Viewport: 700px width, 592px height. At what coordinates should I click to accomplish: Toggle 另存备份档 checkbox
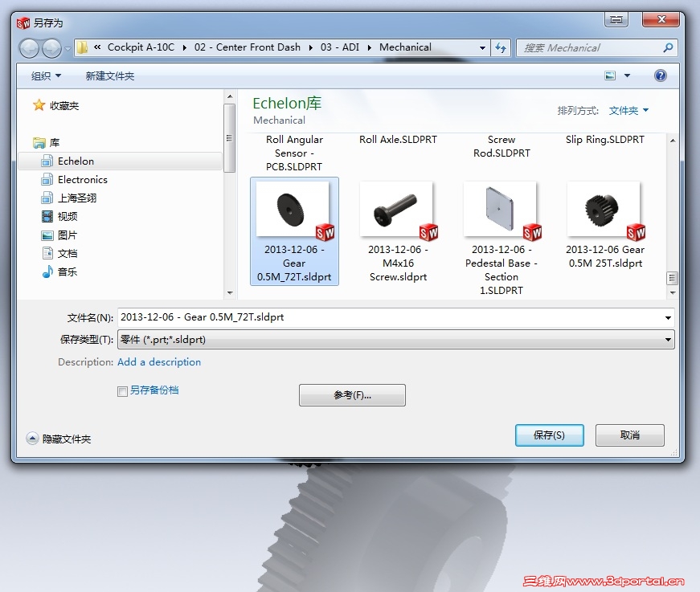point(122,391)
